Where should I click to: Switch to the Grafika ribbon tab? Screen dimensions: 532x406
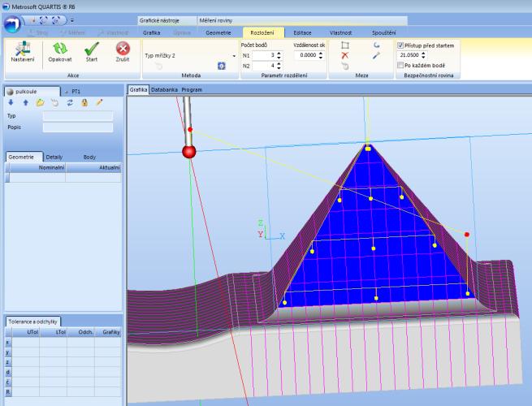151,33
